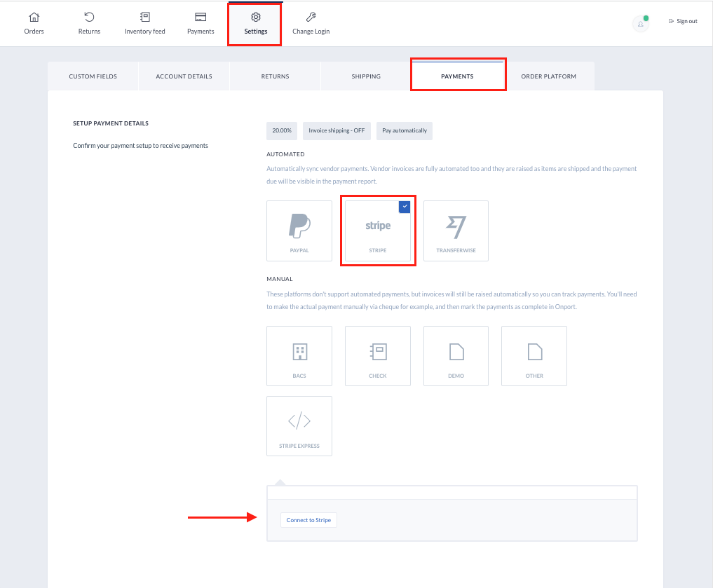Click the Settings gear icon

pos(256,18)
